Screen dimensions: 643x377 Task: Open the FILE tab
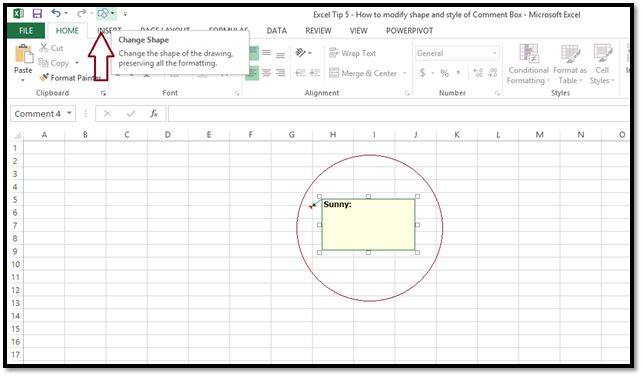point(26,31)
